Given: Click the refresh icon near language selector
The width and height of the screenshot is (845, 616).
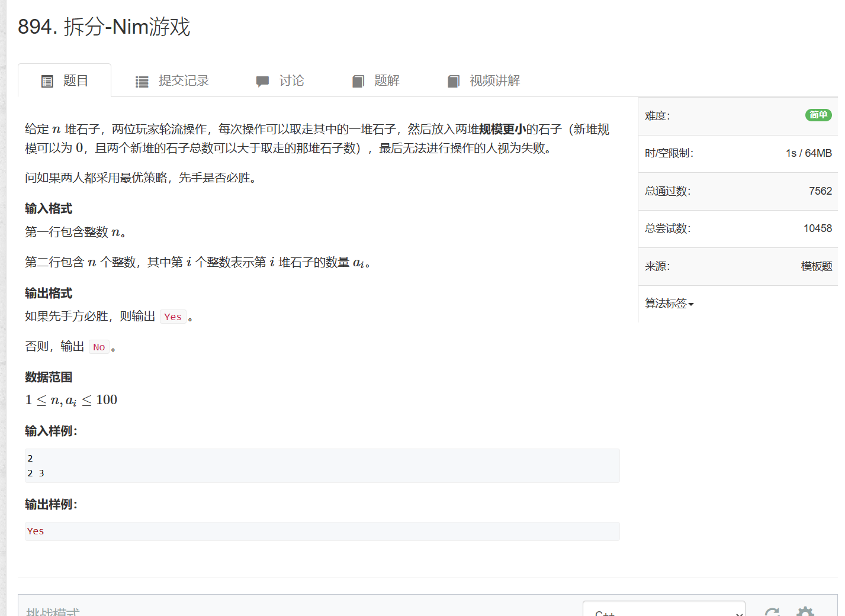Looking at the screenshot, I should [x=772, y=612].
